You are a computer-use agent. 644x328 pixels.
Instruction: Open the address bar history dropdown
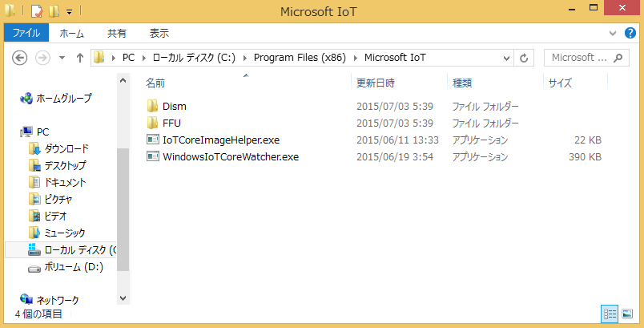point(506,59)
